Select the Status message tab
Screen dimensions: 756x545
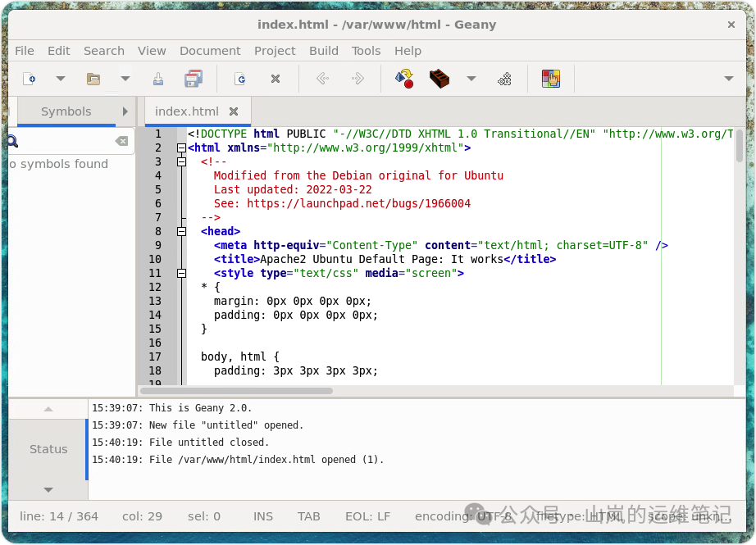tap(48, 449)
